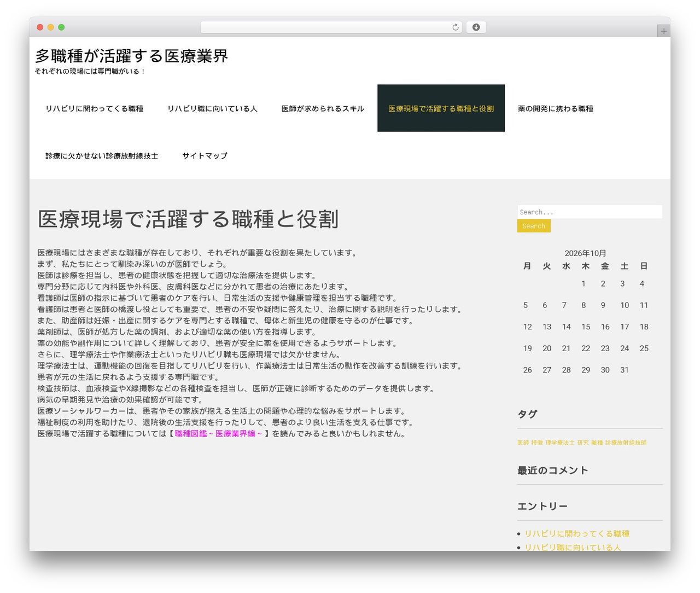Screen dimensions: 700x593
Task: Select the 医師が求められるスキル menu item
Action: [x=323, y=108]
